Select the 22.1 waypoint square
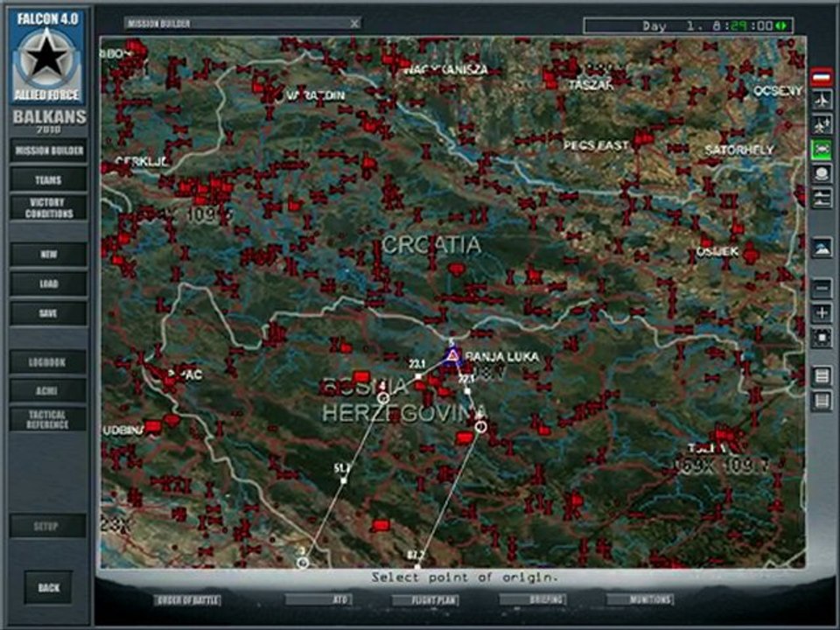Image resolution: width=840 pixels, height=630 pixels. (467, 392)
